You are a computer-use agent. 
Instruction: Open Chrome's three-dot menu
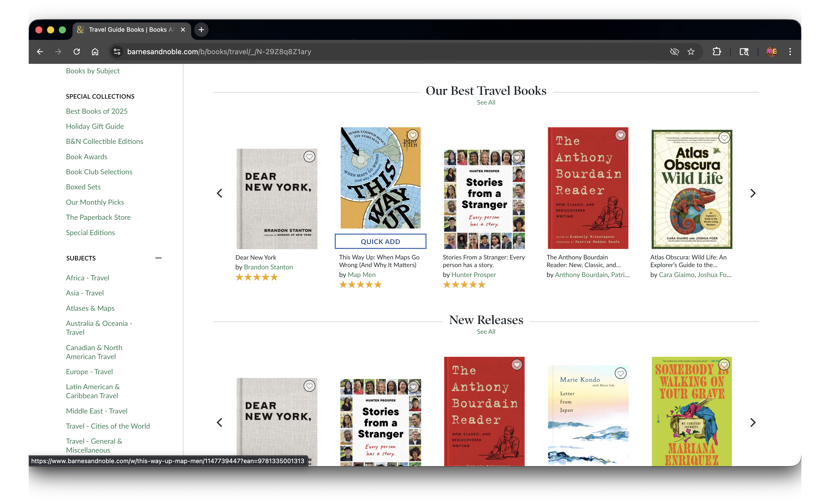790,52
